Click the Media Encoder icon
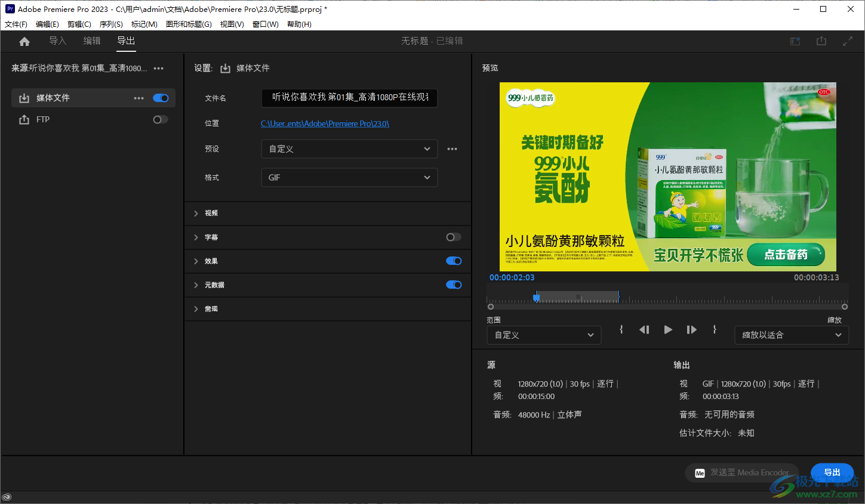 point(700,473)
